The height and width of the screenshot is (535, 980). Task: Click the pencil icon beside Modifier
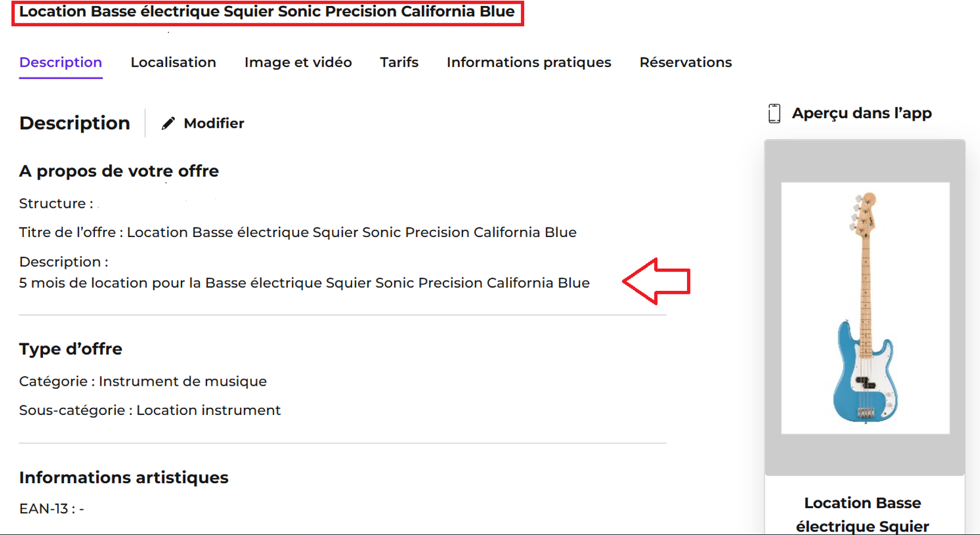coord(168,123)
